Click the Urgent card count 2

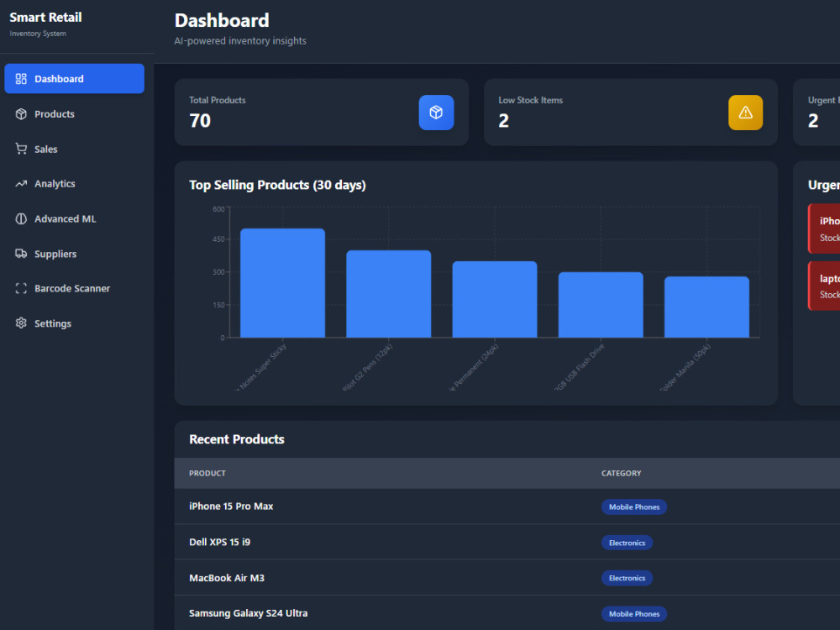pyautogui.click(x=813, y=121)
